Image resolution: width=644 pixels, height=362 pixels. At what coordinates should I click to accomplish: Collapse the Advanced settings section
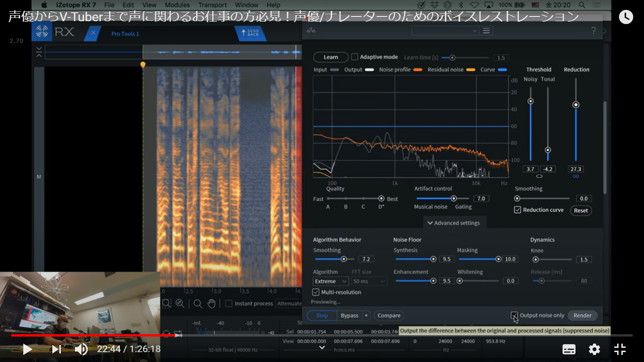click(x=454, y=223)
